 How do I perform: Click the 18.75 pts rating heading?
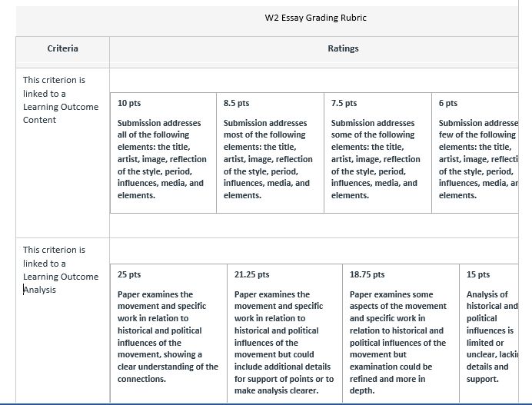[x=367, y=274]
